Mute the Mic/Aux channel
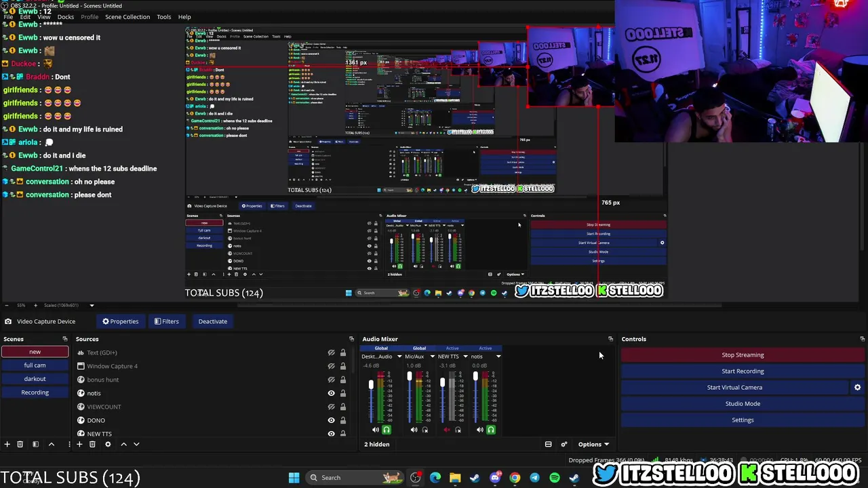 tap(414, 430)
